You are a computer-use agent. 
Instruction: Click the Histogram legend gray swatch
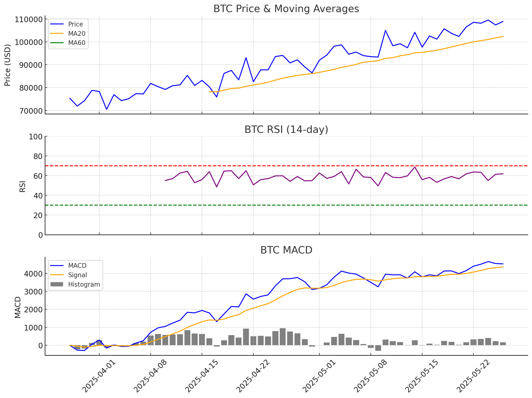[57, 284]
